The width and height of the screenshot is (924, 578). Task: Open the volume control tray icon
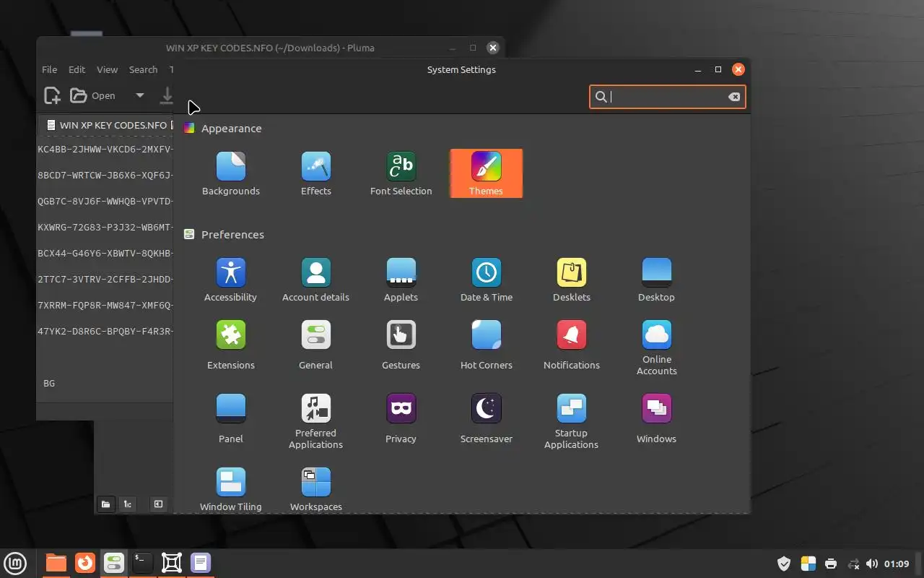click(872, 564)
